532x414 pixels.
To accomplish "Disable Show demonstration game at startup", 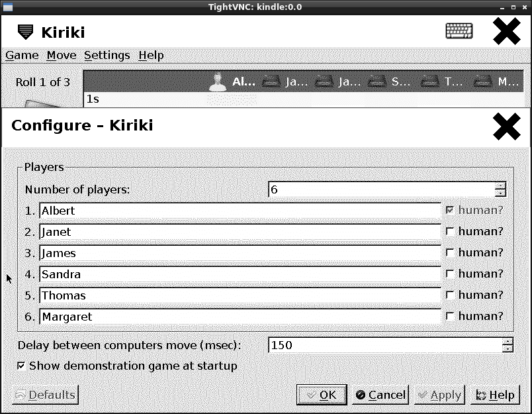I will pyautogui.click(x=21, y=366).
